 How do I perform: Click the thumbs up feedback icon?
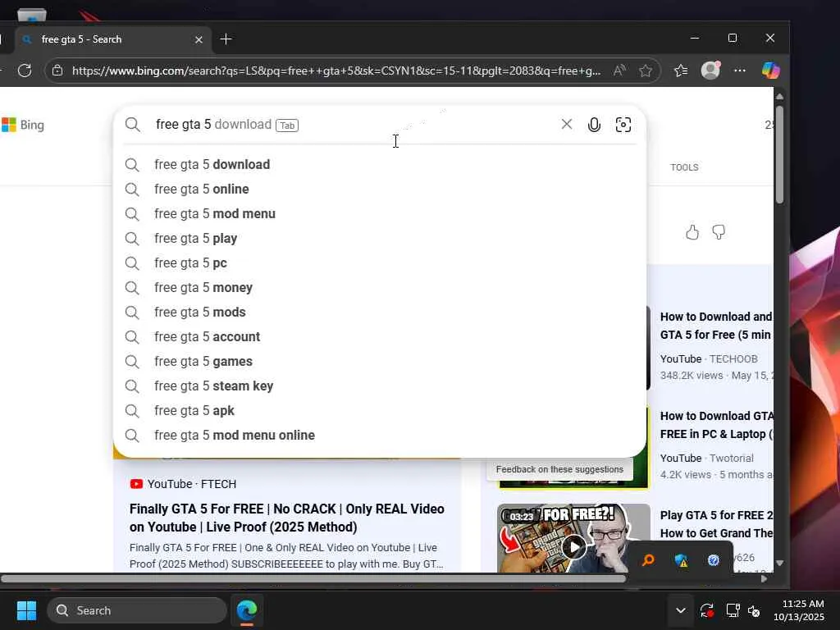click(692, 232)
